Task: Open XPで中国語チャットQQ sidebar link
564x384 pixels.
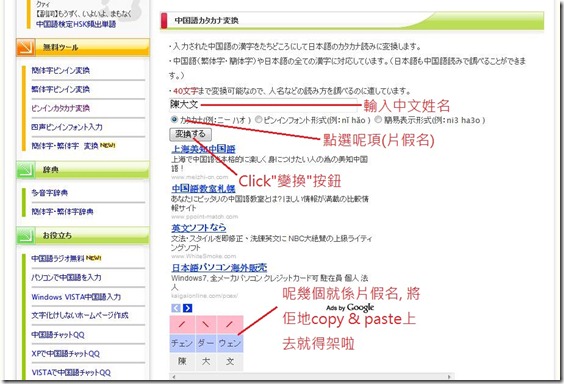Action: click(x=65, y=354)
